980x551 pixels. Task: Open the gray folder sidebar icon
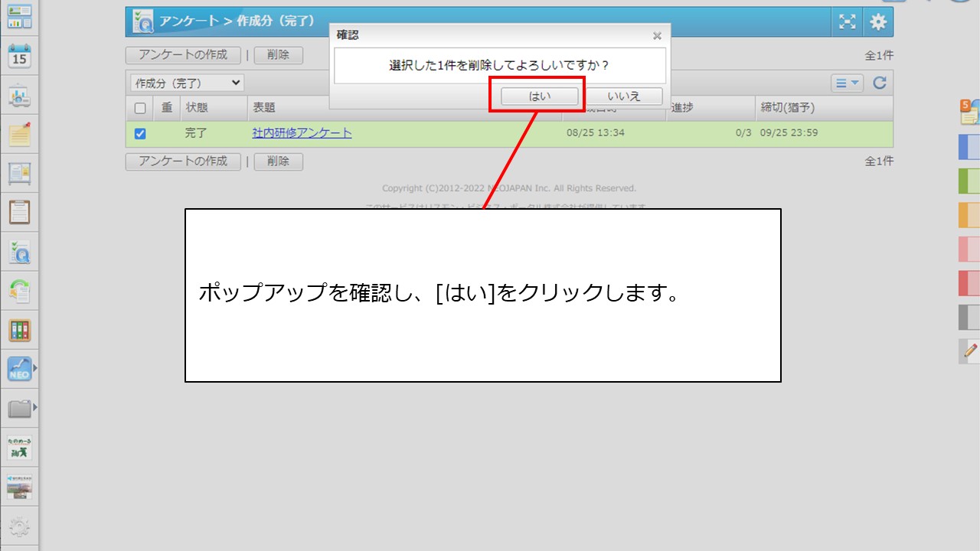tap(19, 409)
